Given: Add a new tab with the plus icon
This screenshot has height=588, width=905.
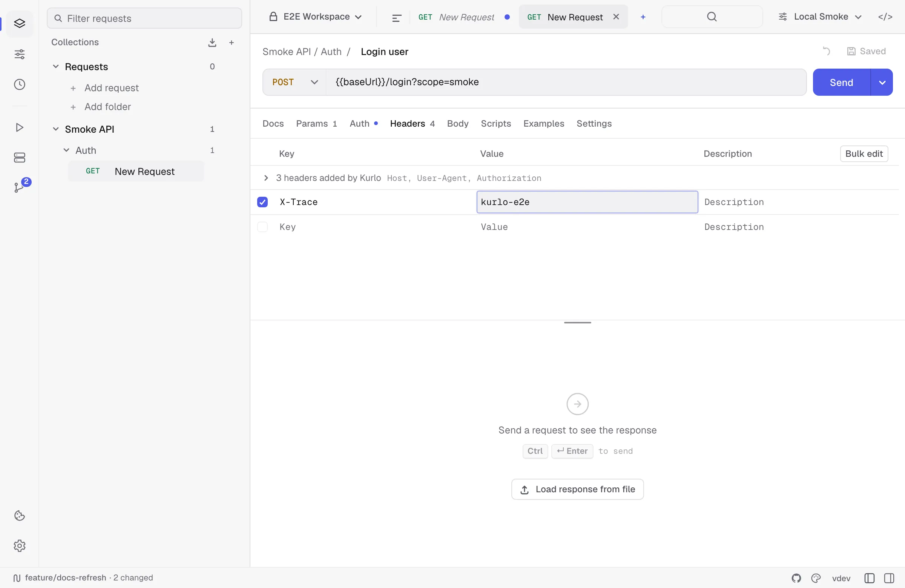Looking at the screenshot, I should point(643,17).
